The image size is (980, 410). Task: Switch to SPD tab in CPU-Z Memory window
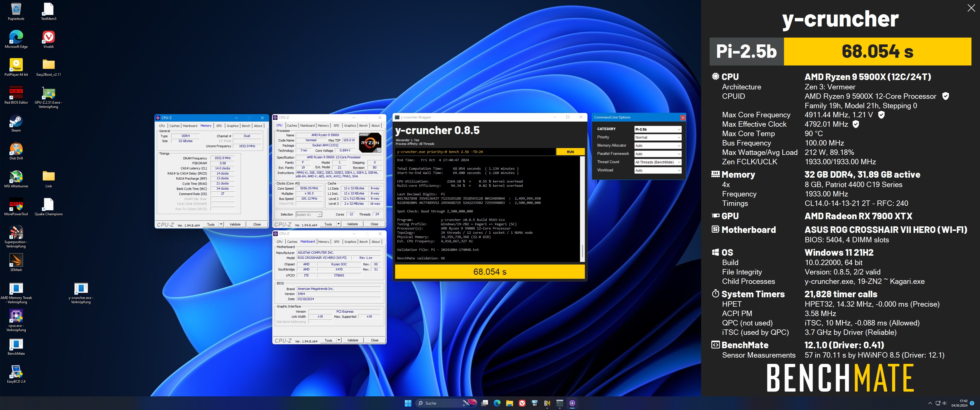[x=219, y=126]
